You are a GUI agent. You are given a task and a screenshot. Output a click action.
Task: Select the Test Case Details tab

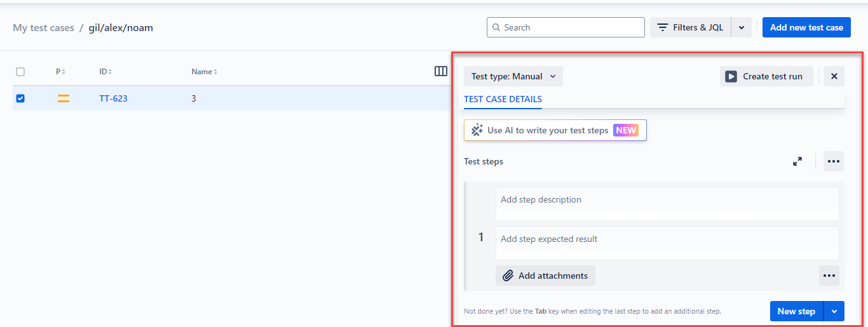[x=503, y=99]
